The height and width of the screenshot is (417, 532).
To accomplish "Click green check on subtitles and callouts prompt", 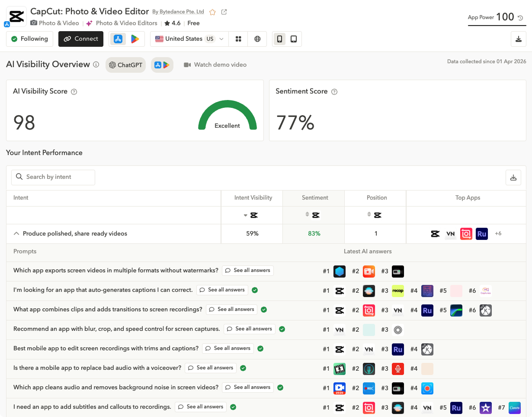I will pos(233,407).
